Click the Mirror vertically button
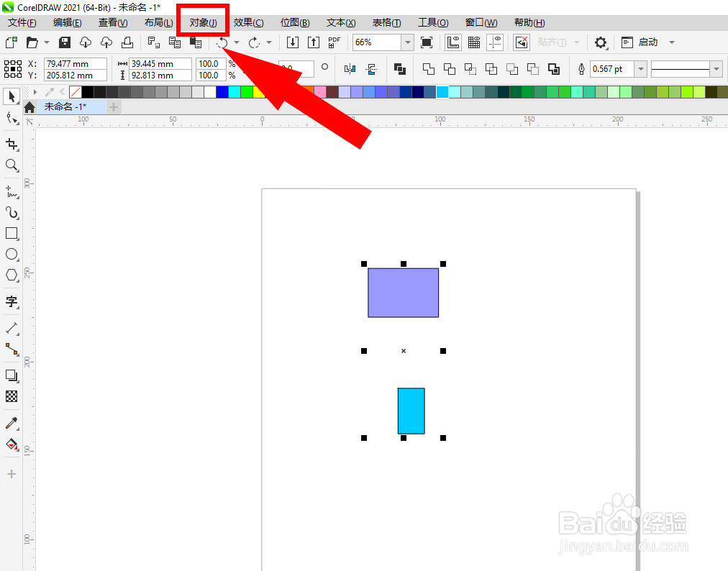Viewport: 728px width, 571px height. pos(371,69)
